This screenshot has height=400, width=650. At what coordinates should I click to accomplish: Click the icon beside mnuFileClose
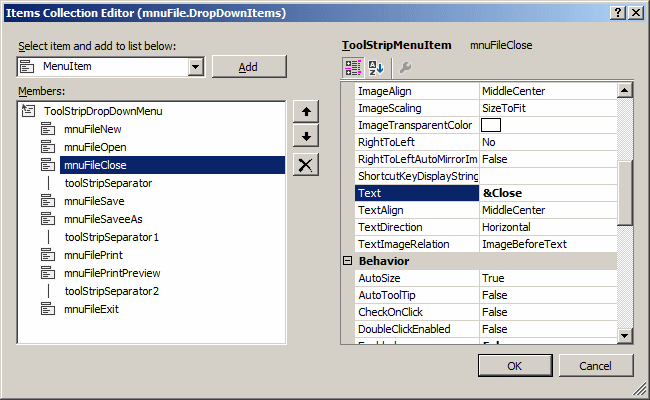point(48,165)
